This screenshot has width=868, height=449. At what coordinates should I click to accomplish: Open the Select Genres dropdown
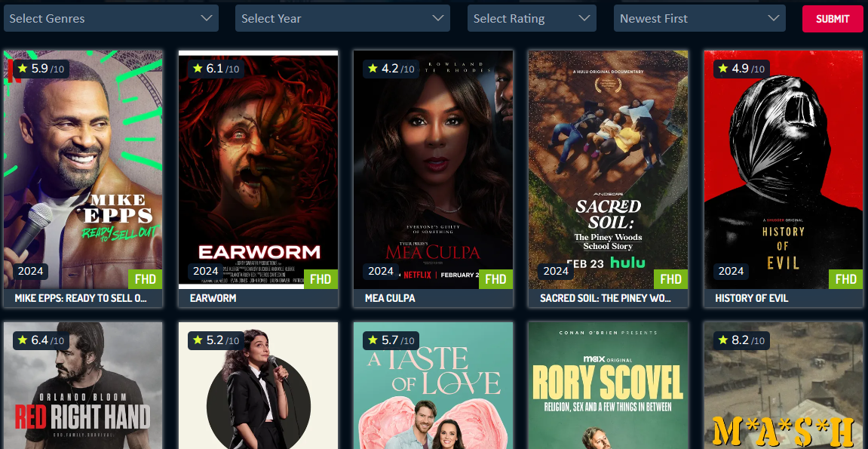point(111,18)
